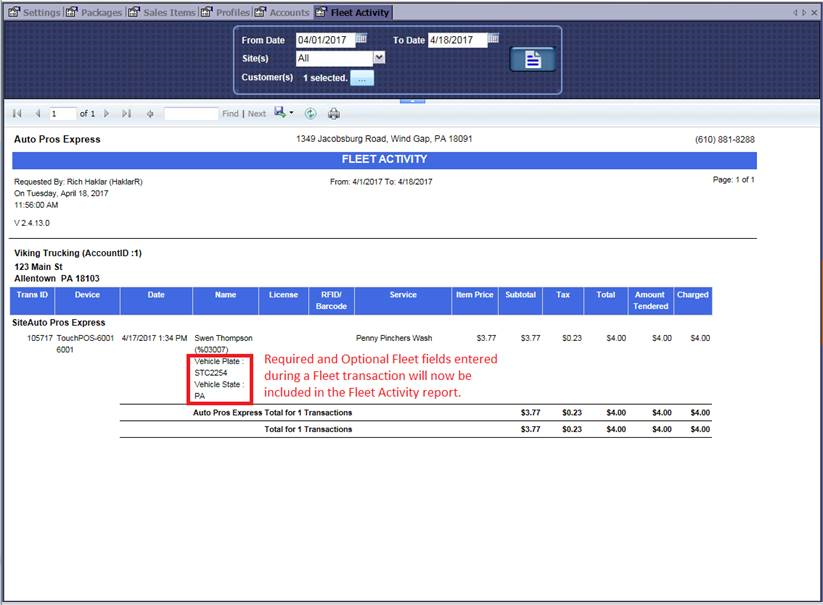Click the Penny Pinchers Wash service
823x605 pixels.
[394, 338]
